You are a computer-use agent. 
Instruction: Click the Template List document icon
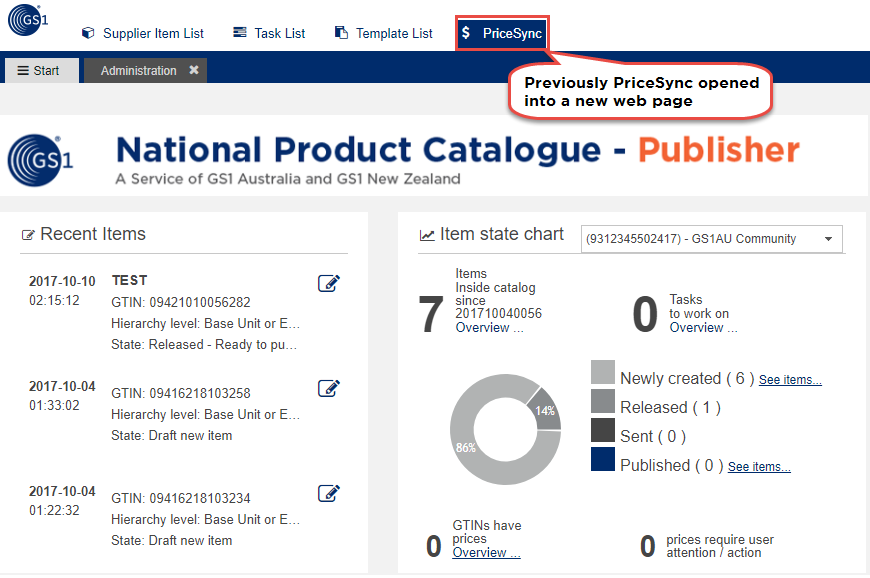(341, 33)
